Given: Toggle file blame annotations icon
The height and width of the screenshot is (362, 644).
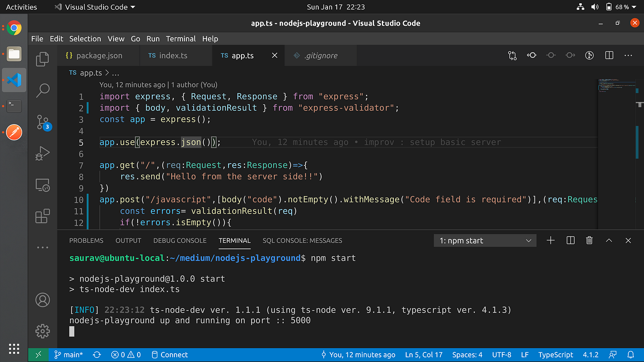Looking at the screenshot, I should (589, 56).
